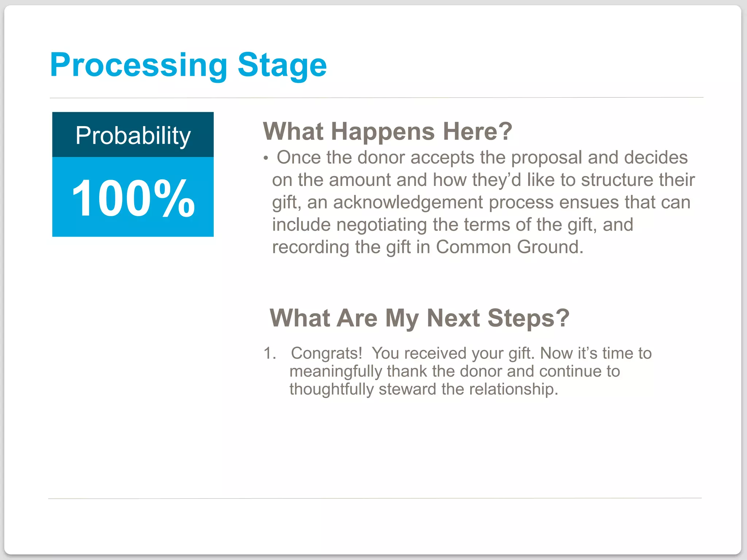Select the "What Happens Here?" heading
Screen dimensions: 747x560
click(387, 131)
